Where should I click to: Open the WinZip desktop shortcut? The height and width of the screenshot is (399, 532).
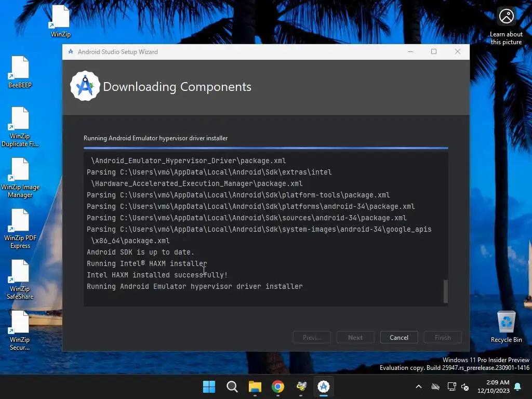60,21
